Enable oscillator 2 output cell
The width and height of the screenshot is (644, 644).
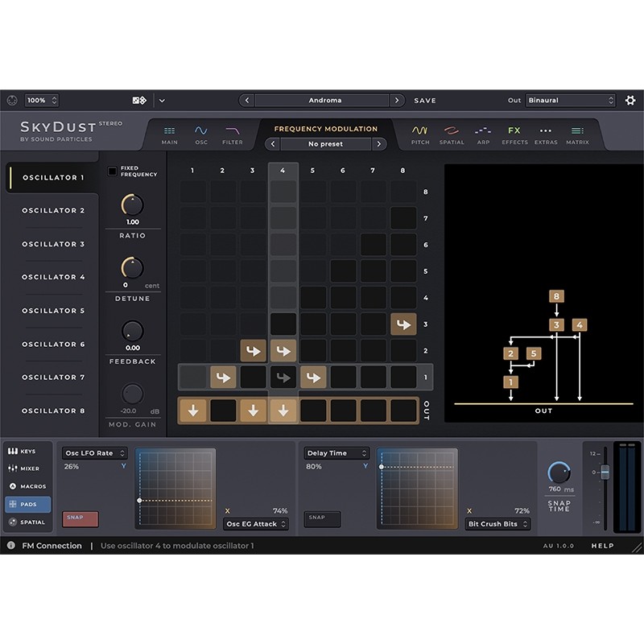(x=223, y=411)
